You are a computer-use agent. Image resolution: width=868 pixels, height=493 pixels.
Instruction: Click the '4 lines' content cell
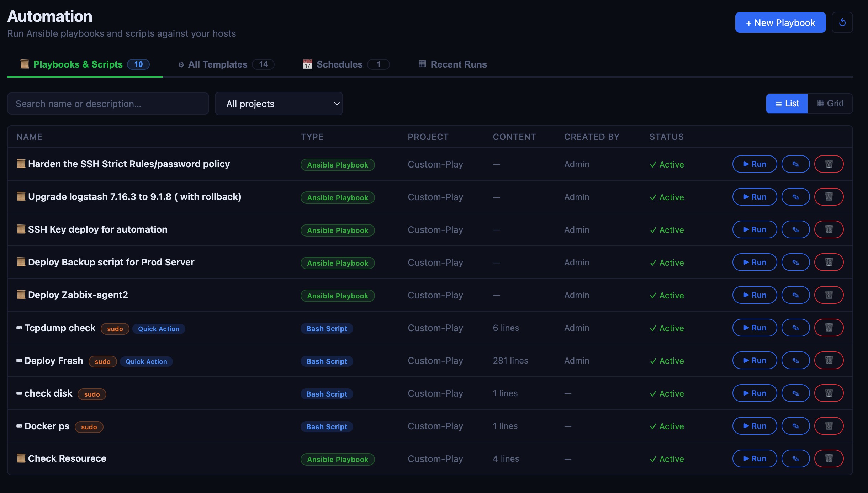point(506,459)
